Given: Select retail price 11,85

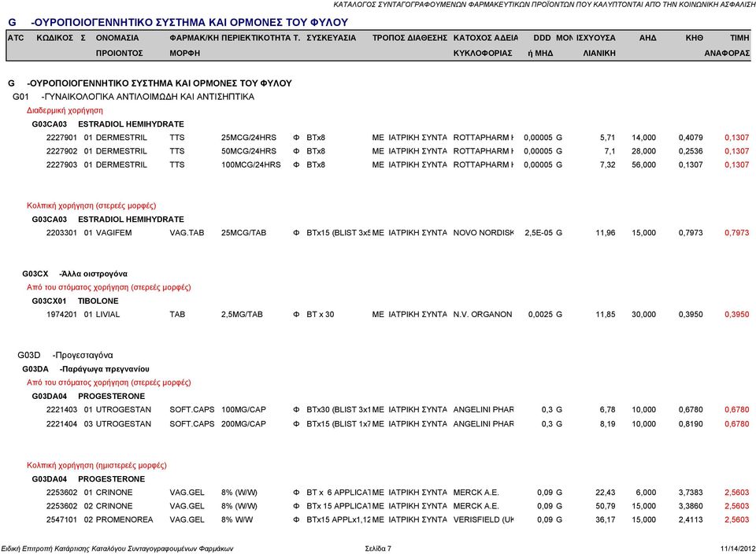Looking at the screenshot, I should coord(606,315).
